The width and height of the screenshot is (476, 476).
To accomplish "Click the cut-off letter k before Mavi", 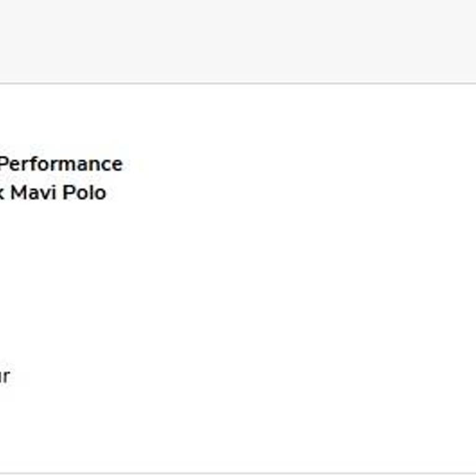I will click(x=2, y=193).
